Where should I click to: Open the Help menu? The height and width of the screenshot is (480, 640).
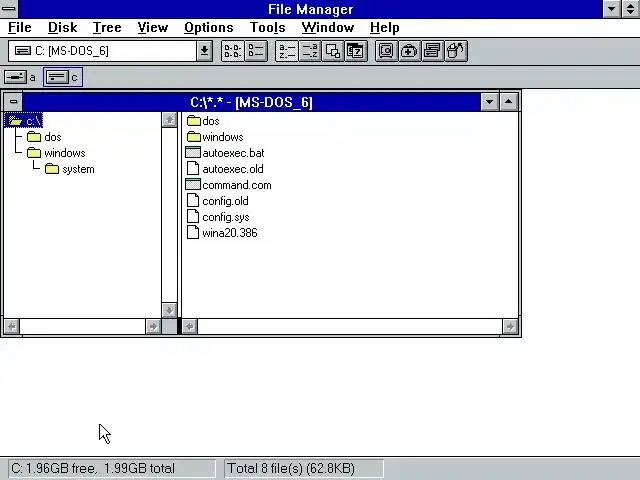384,27
